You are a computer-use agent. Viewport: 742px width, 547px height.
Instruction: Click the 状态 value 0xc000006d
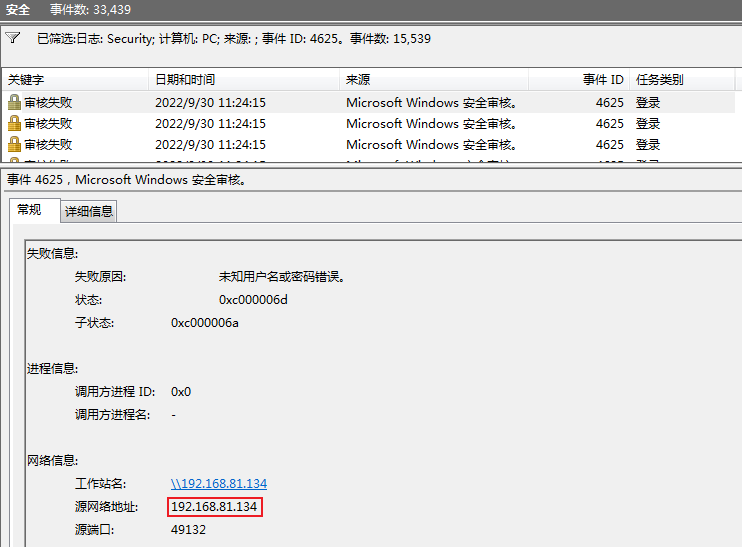(x=253, y=299)
